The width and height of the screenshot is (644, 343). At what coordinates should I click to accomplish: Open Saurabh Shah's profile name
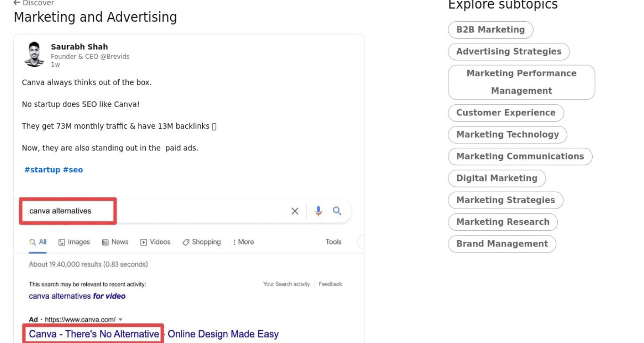(x=79, y=47)
